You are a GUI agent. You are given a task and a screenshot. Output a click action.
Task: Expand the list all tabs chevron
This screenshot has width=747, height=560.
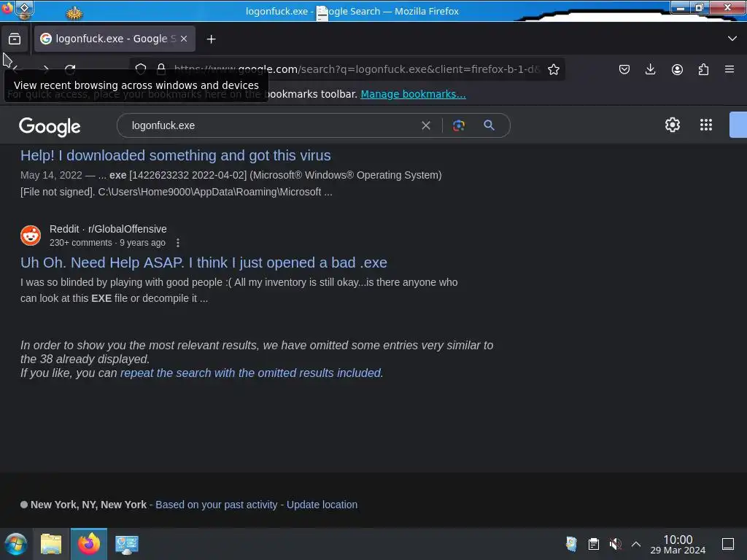pyautogui.click(x=732, y=39)
